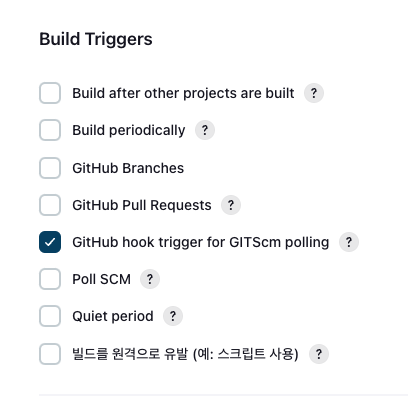This screenshot has width=408, height=409.
Task: Click the 'GitHub Branches' label text
Action: [x=128, y=168]
